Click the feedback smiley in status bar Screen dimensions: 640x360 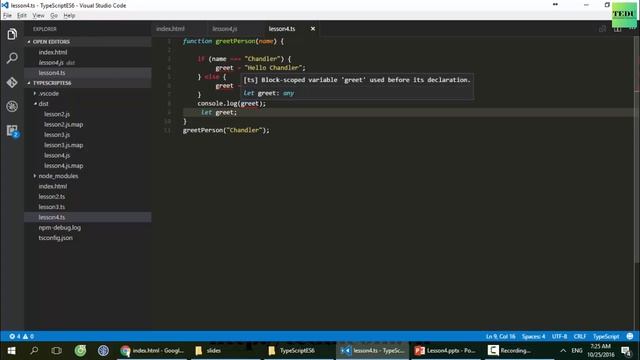coord(630,336)
